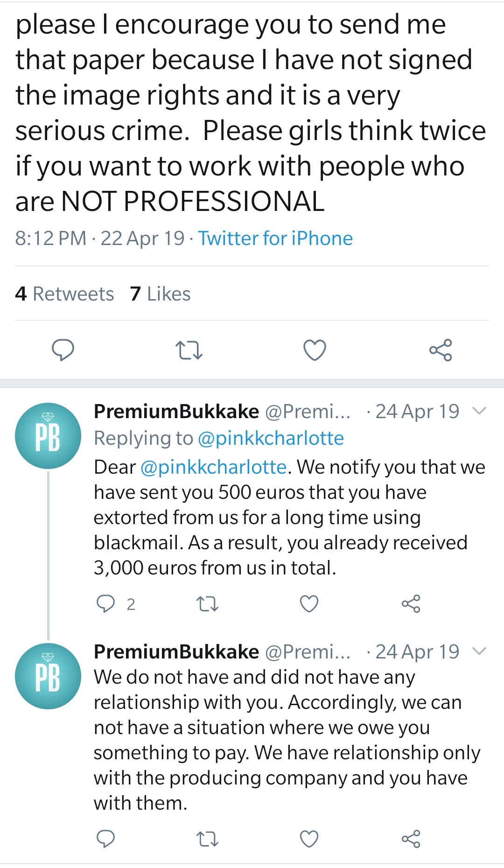This screenshot has height=868, width=504.
Task: Reply to the second PremiumBukkake tweet
Action: point(105,839)
